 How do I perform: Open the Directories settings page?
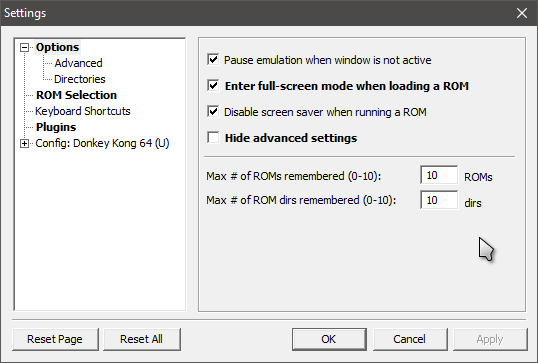coord(80,79)
